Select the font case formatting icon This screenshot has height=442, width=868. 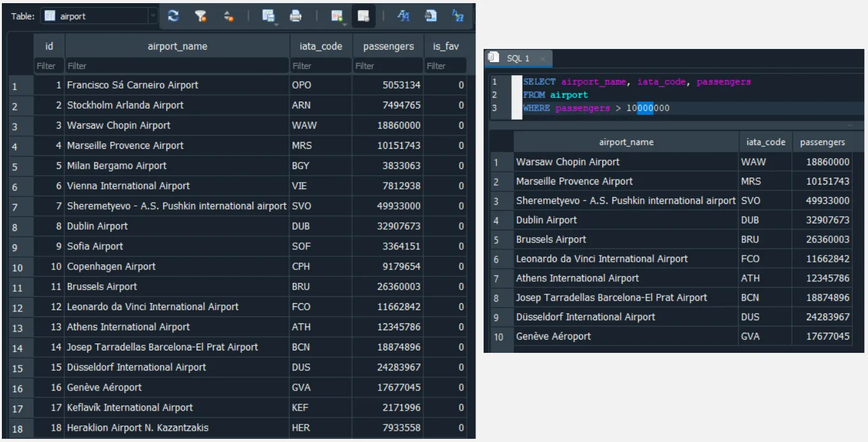pyautogui.click(x=402, y=17)
